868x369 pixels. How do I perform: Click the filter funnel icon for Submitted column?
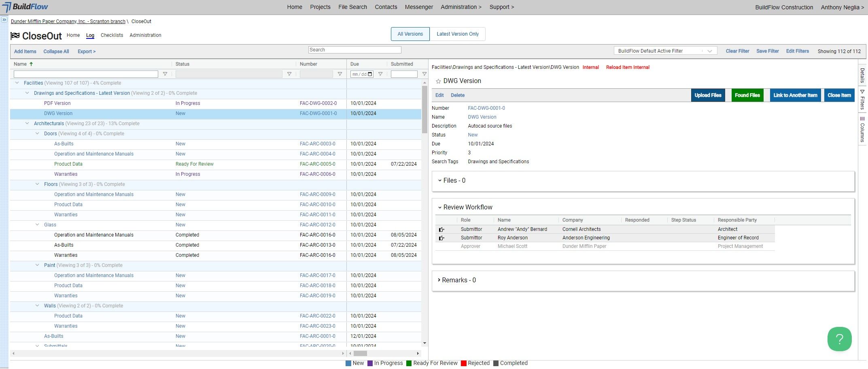[x=424, y=74]
